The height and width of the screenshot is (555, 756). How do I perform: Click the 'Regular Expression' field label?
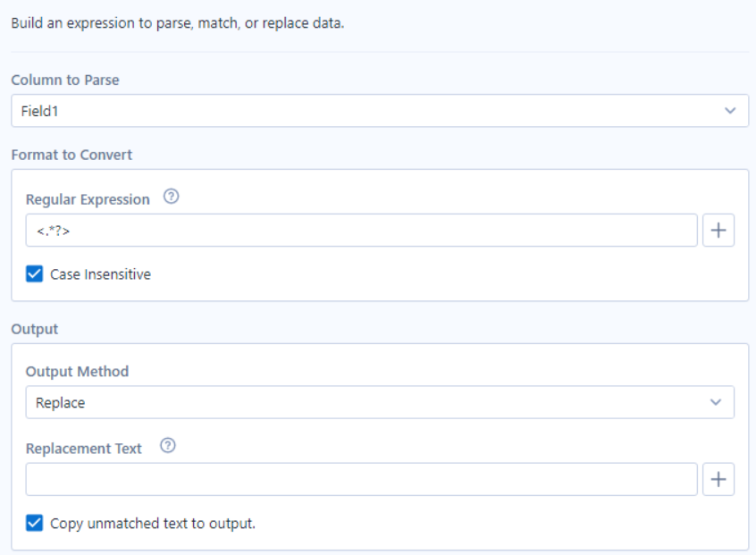pos(88,199)
